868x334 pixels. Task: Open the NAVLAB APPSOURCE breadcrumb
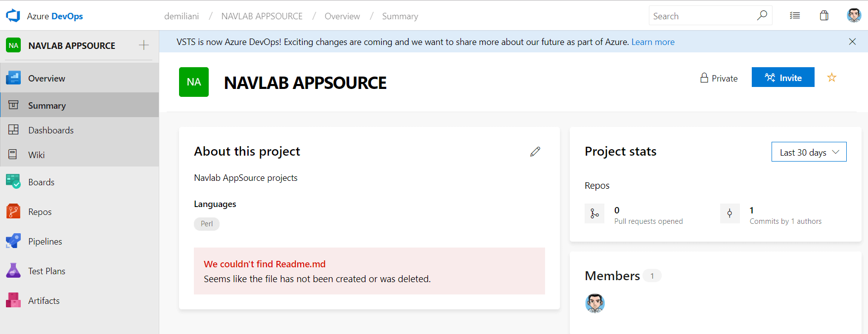tap(262, 16)
